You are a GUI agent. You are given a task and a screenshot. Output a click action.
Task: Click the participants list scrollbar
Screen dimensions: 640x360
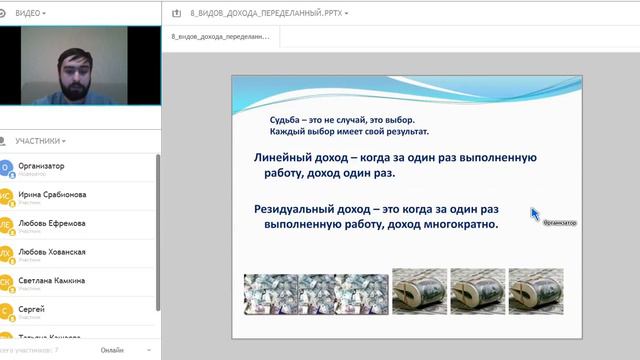tap(158, 233)
